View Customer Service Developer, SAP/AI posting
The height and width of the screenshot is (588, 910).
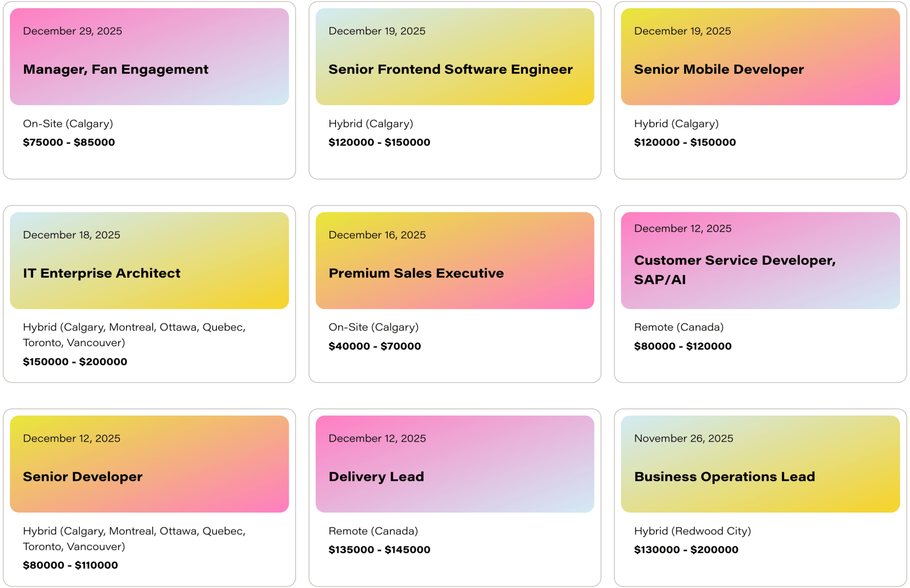pyautogui.click(x=734, y=270)
